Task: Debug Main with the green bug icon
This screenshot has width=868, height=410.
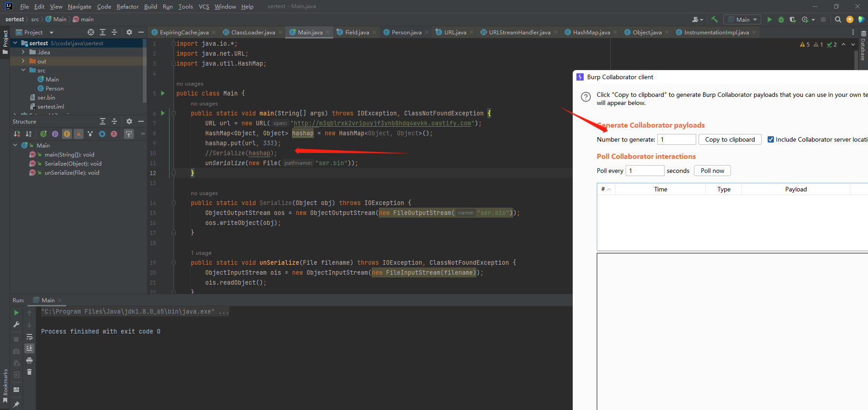Action: tap(781, 19)
